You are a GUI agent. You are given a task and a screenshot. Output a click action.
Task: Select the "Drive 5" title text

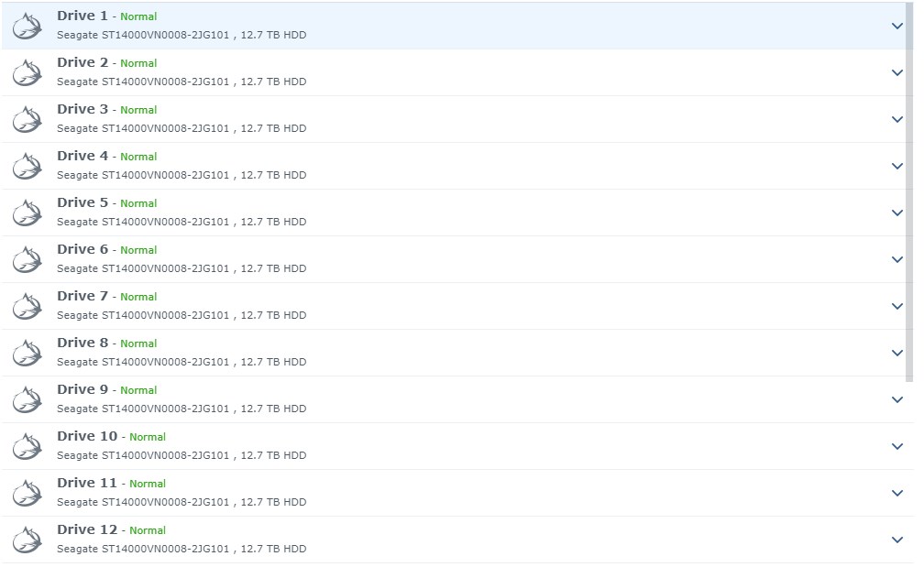[x=82, y=202]
